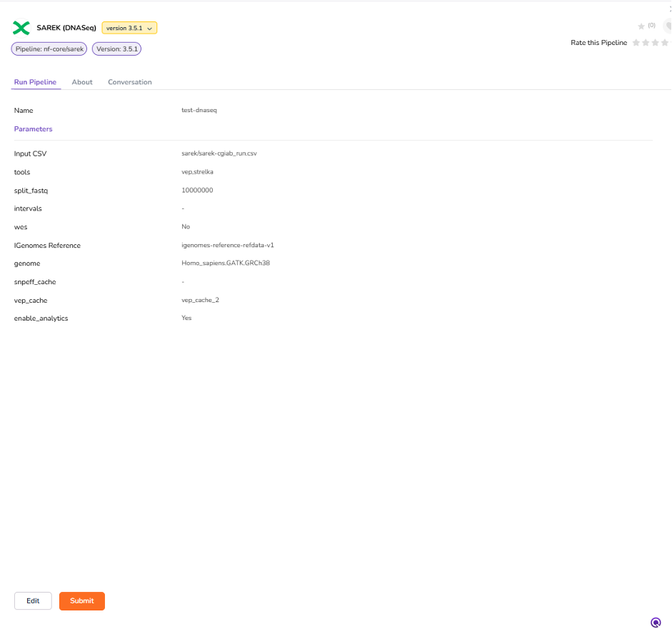Click the green SAREK X logo
The width and height of the screenshot is (672, 629).
(21, 27)
